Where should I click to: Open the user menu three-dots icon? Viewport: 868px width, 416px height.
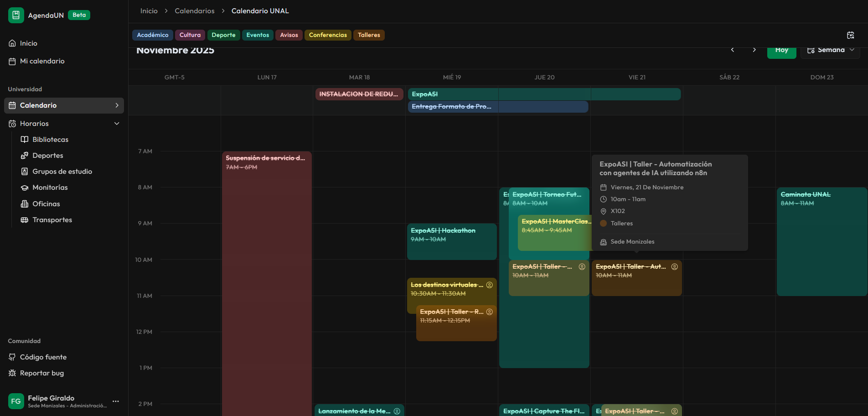[x=116, y=401]
